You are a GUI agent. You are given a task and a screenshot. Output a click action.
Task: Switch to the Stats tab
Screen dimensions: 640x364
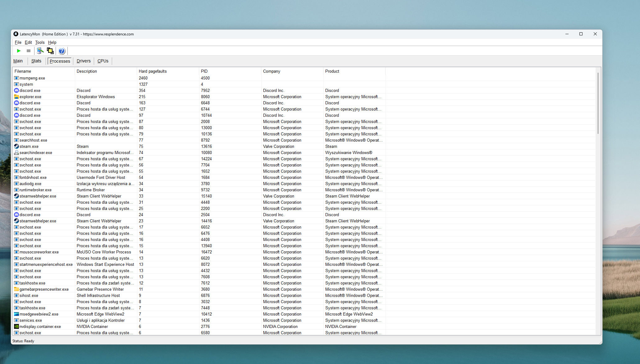click(x=36, y=61)
